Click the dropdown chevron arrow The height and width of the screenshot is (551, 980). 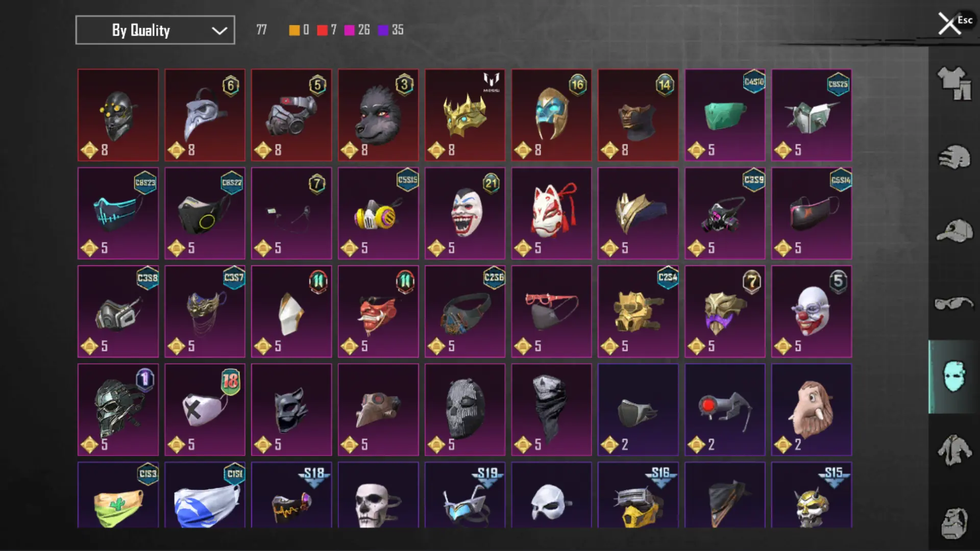219,31
